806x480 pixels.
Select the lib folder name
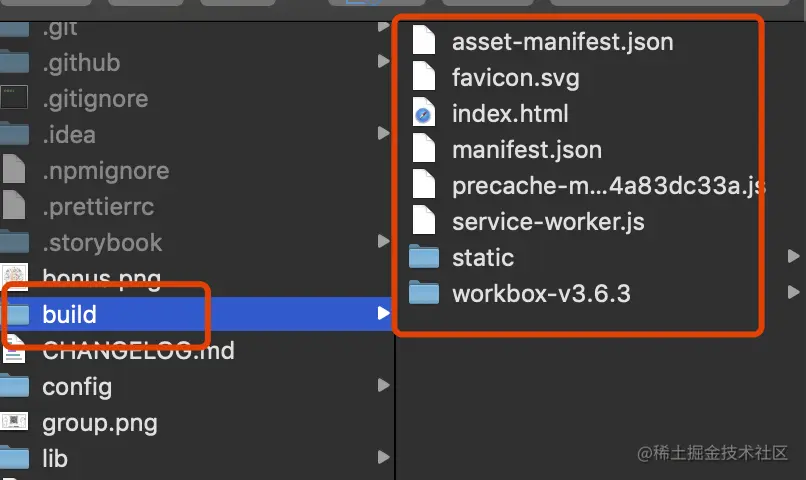point(55,458)
